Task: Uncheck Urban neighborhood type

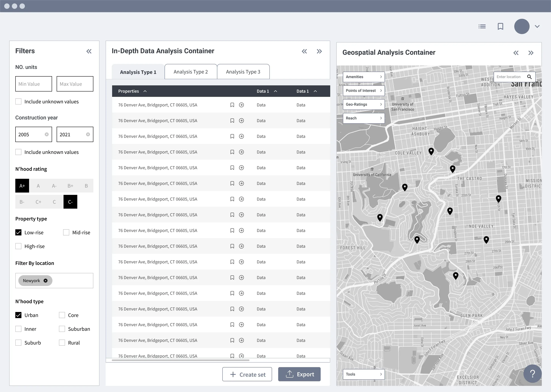Action: 18,315
